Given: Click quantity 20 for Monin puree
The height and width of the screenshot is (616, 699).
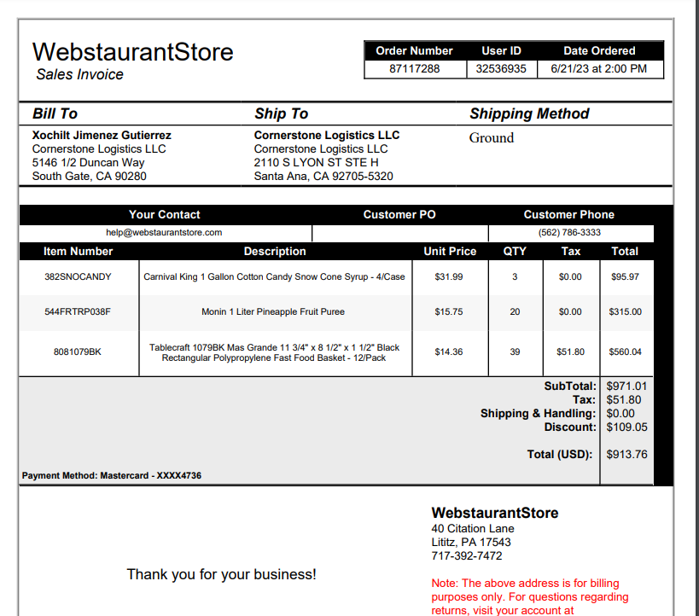Looking at the screenshot, I should coord(515,311).
